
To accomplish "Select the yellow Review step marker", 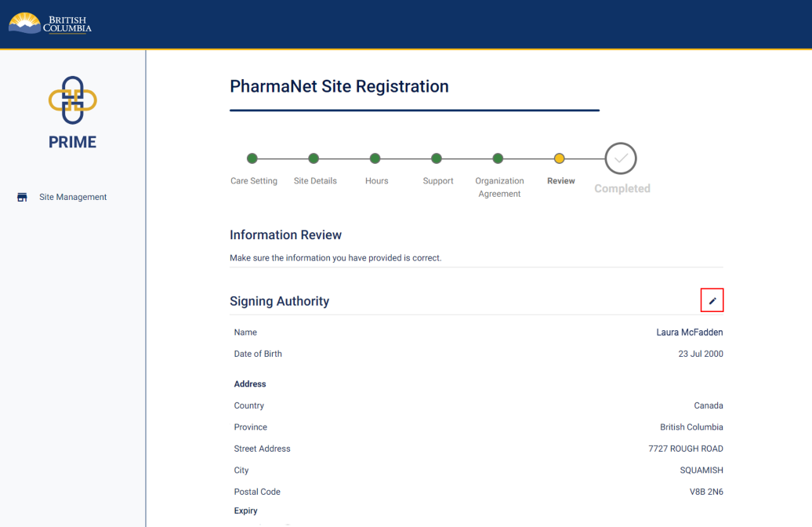I will [560, 158].
